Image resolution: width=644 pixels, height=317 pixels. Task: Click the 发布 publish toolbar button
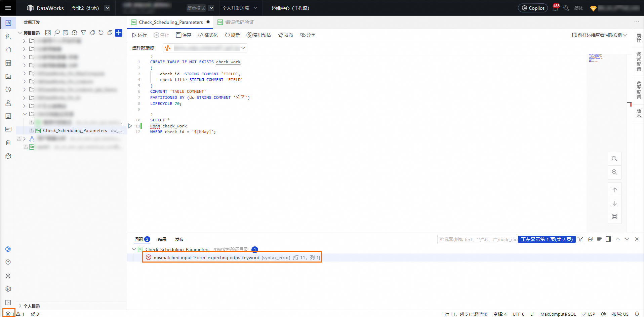tap(285, 35)
